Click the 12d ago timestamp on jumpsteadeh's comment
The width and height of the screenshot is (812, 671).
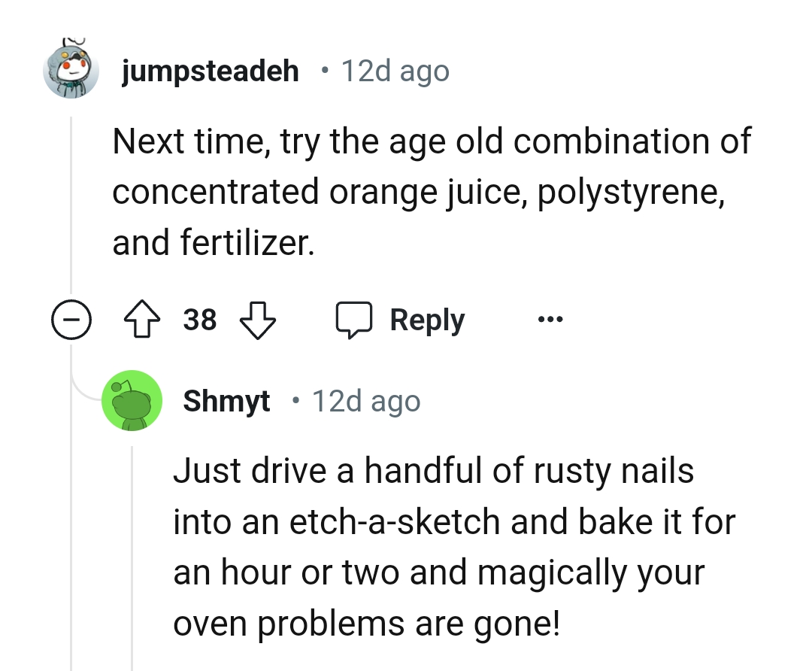click(395, 70)
